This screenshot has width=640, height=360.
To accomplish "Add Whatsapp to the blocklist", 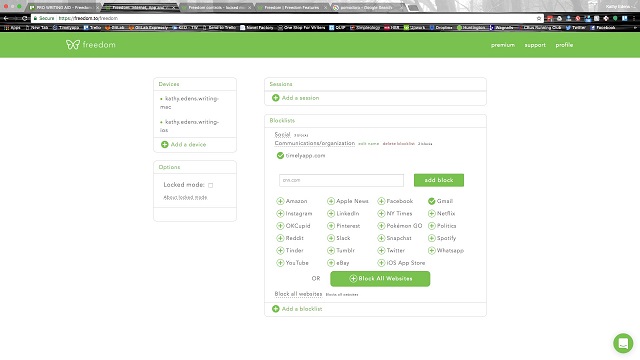I will click(x=432, y=251).
